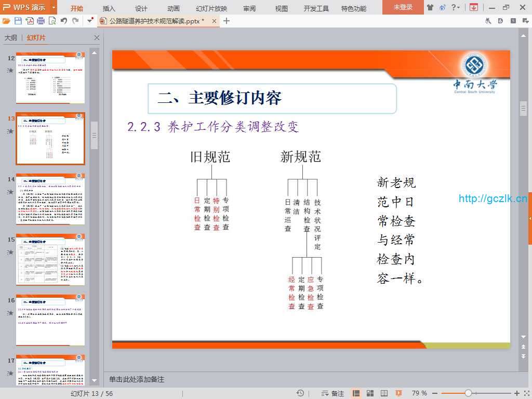Export to PDF using toolbar icon
The image size is (532, 399).
(30, 21)
